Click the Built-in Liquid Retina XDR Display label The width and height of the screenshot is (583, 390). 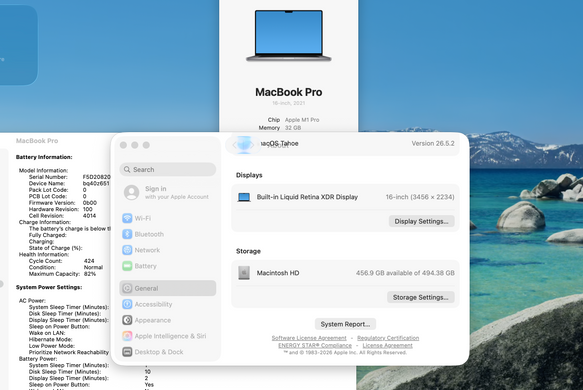coord(307,197)
